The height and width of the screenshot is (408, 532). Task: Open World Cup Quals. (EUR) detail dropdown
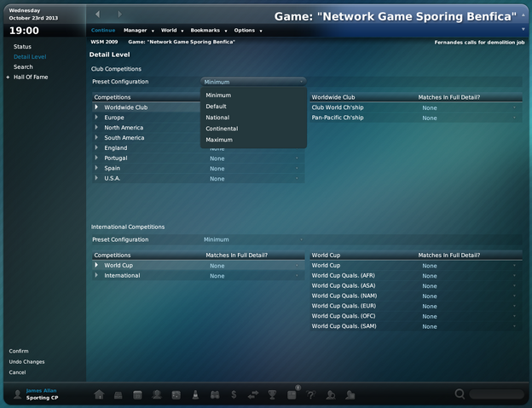[469, 306]
